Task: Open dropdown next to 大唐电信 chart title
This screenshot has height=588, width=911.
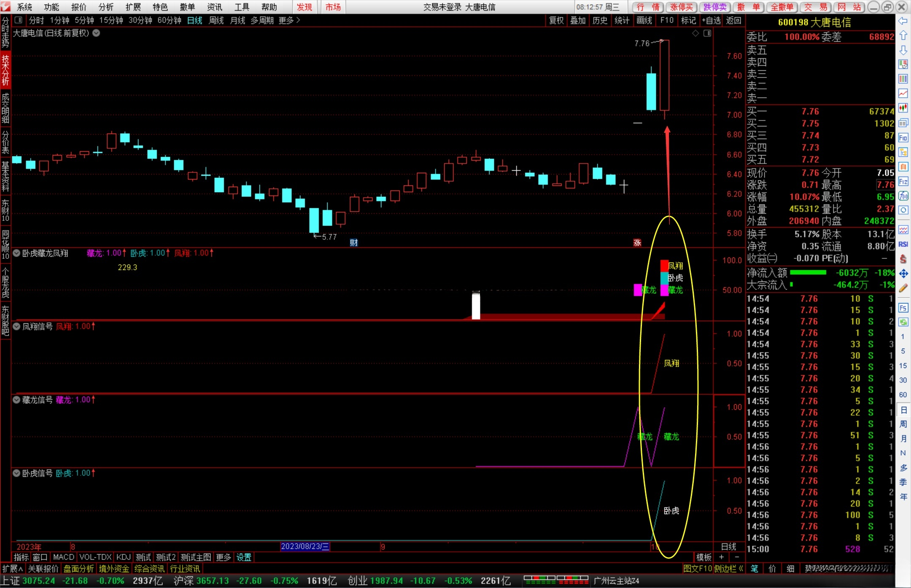Action: (x=96, y=33)
